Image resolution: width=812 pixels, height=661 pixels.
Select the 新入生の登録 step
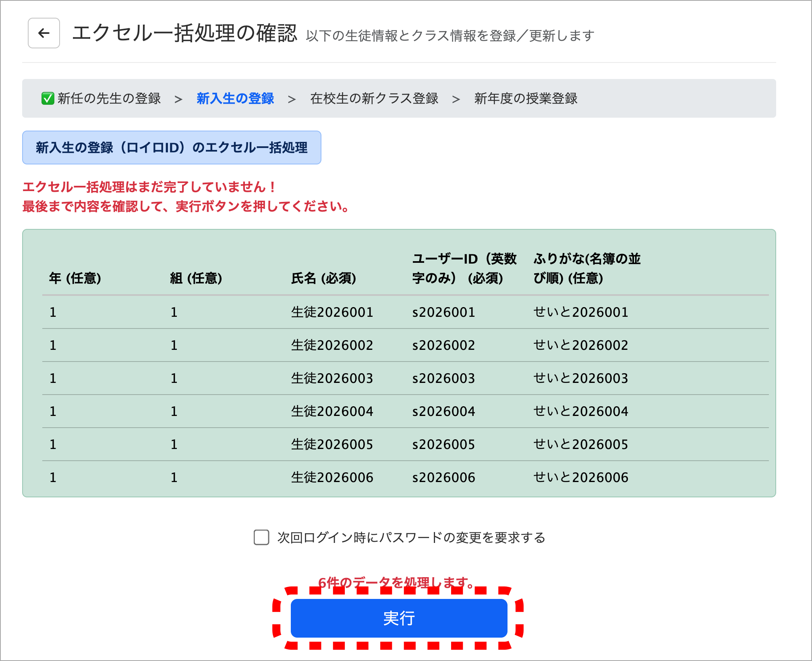point(235,98)
